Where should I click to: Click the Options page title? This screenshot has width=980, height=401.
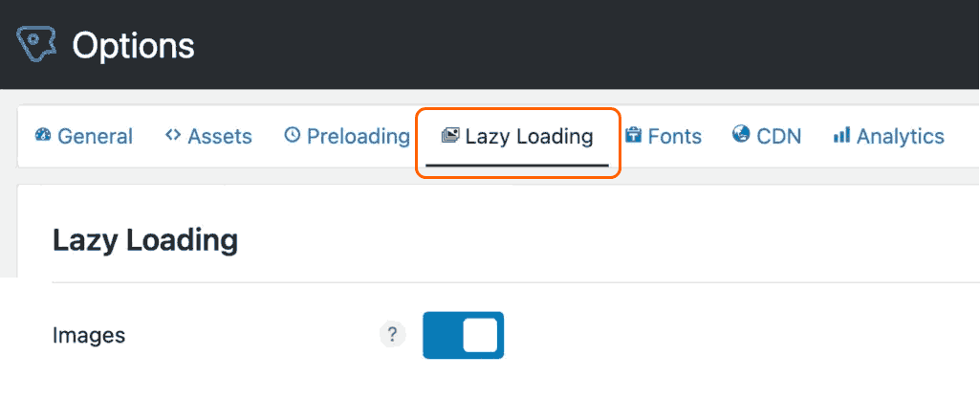[x=133, y=44]
